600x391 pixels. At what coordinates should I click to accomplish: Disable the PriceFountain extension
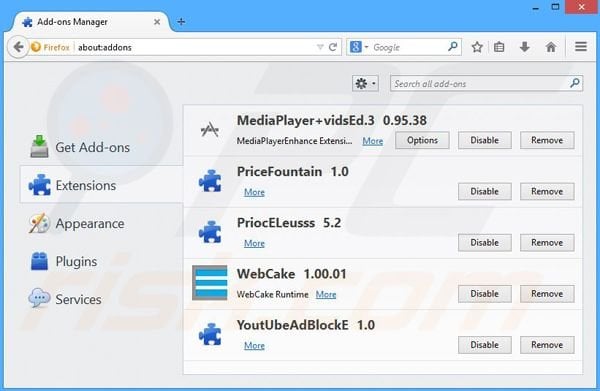484,191
